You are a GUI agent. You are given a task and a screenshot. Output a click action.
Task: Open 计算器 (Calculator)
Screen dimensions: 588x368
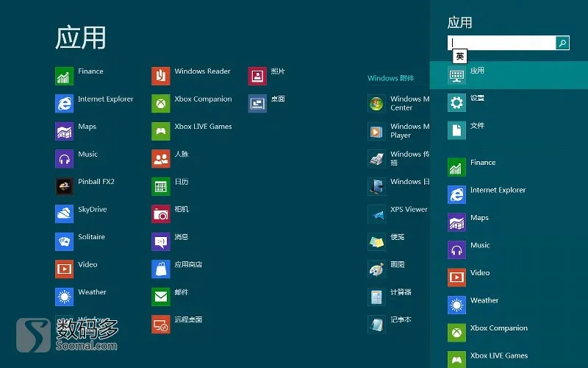[x=390, y=297]
